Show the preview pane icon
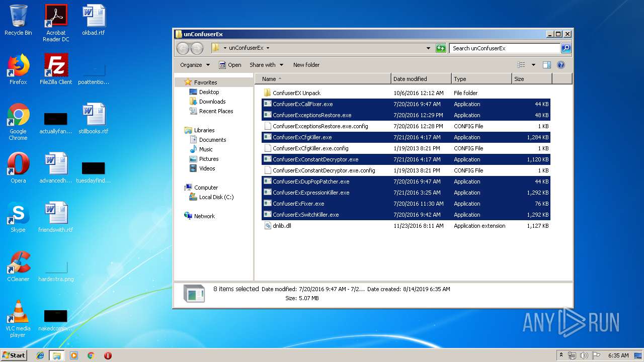 [x=547, y=65]
